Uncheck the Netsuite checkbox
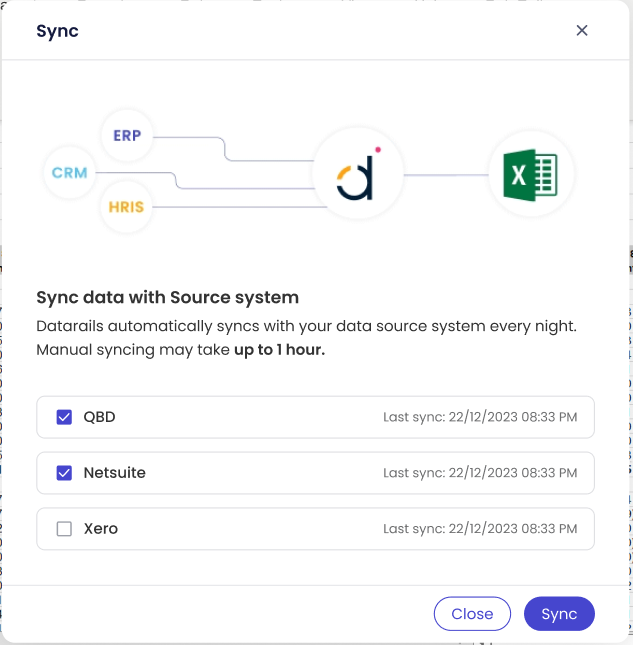Image resolution: width=633 pixels, height=645 pixels. [65, 473]
